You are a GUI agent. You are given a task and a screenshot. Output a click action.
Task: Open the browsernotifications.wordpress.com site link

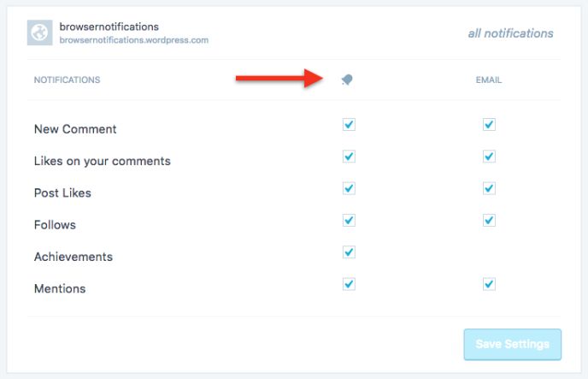[133, 40]
